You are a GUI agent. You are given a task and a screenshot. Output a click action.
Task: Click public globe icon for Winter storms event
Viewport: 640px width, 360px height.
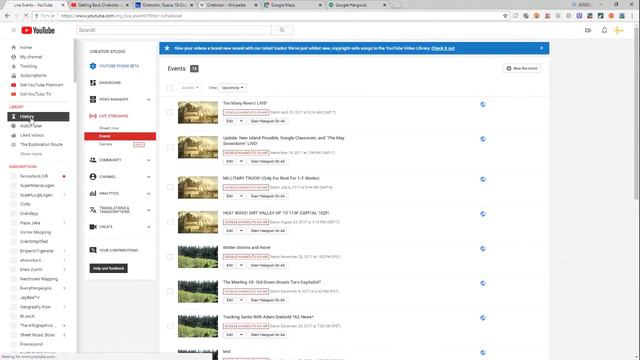pos(483,249)
